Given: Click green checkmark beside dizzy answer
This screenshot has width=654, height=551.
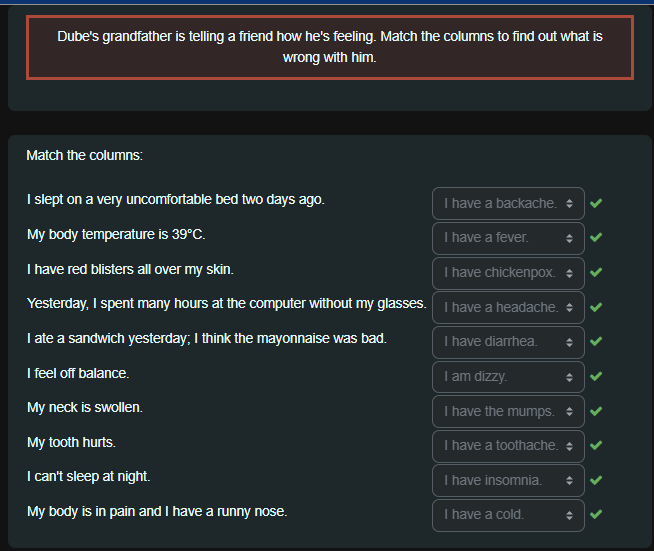Looking at the screenshot, I should (x=596, y=376).
